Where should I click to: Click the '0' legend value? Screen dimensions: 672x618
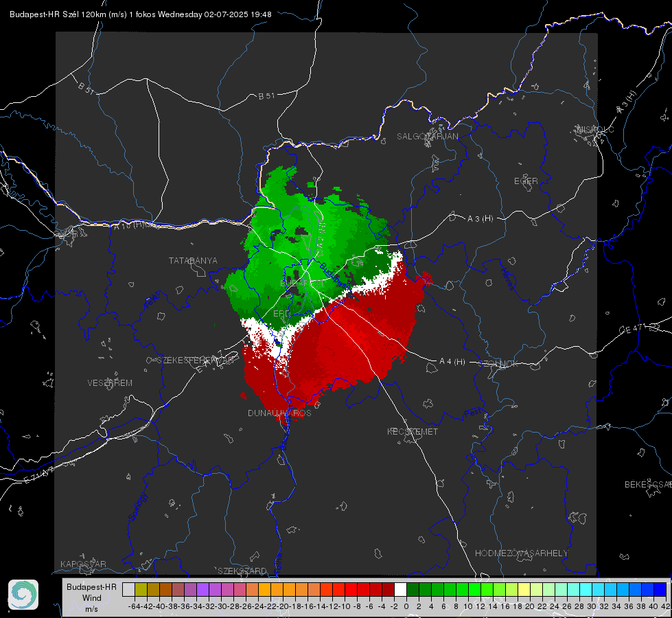(x=406, y=606)
